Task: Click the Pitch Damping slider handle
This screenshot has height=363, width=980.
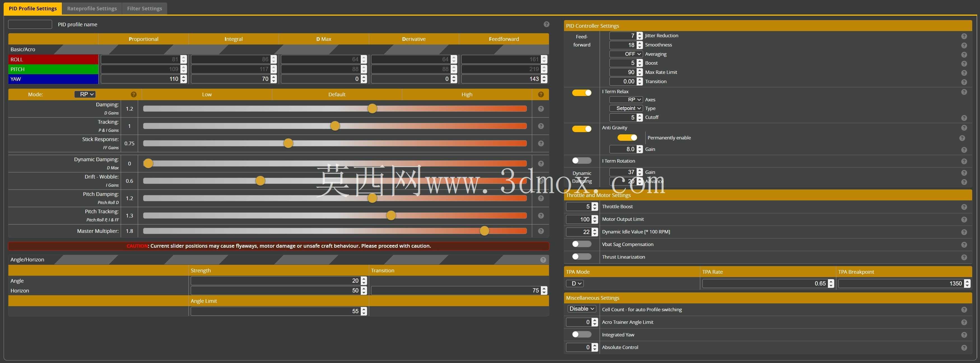Action: click(x=372, y=198)
